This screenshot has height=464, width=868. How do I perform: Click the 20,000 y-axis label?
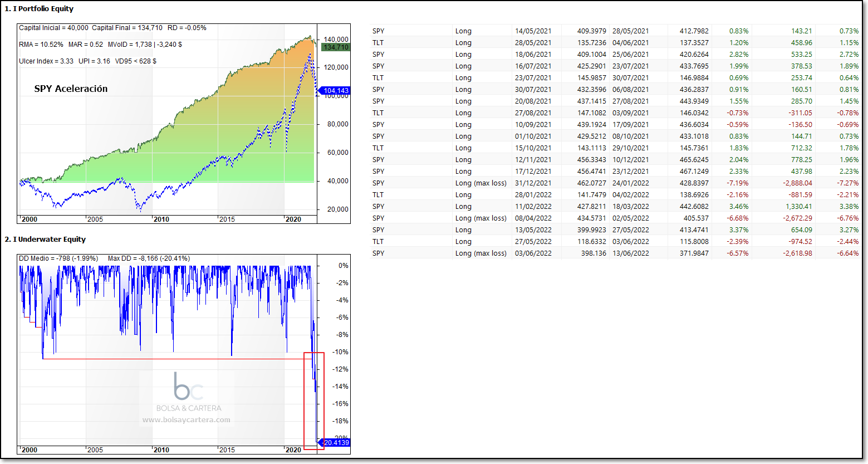pos(337,209)
